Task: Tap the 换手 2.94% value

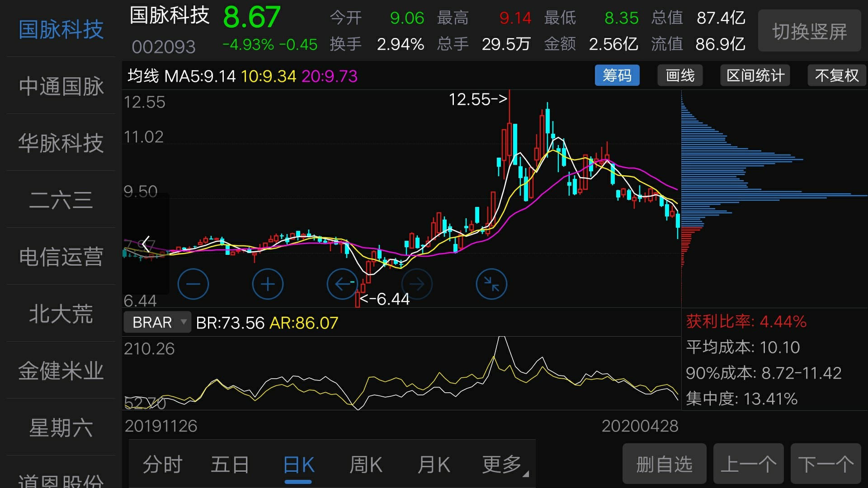Action: (400, 44)
